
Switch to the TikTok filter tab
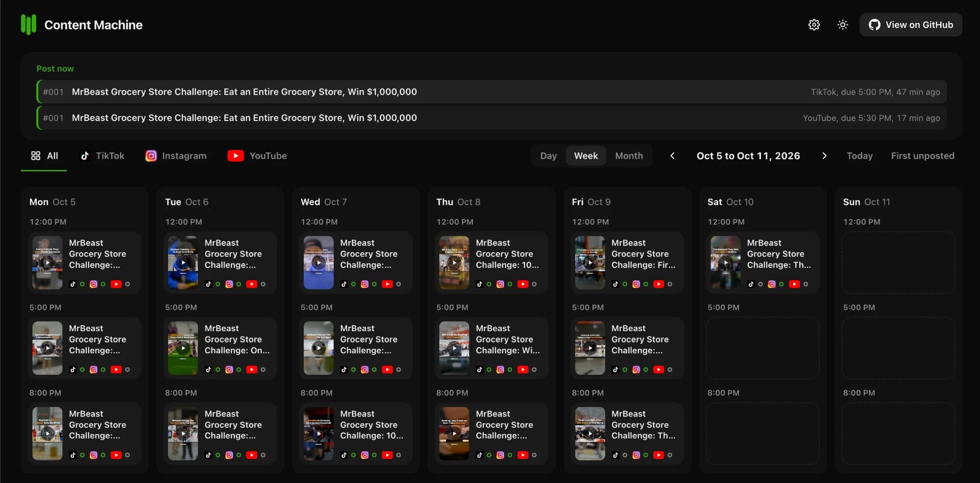pyautogui.click(x=102, y=156)
